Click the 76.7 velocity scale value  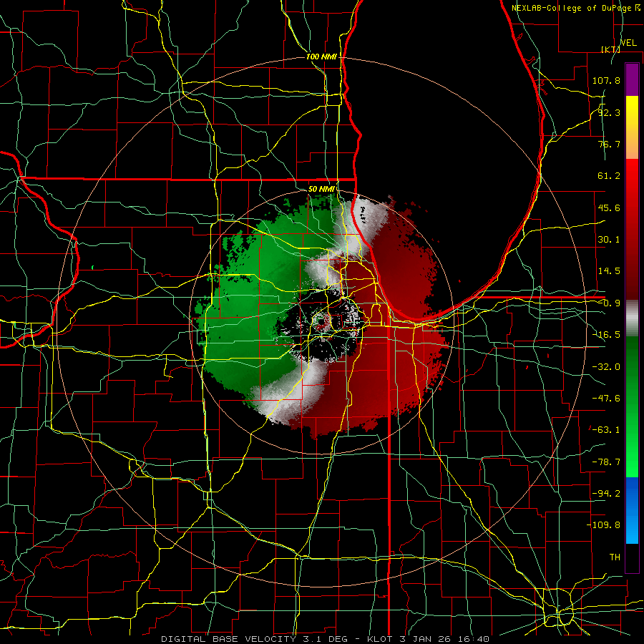(609, 144)
